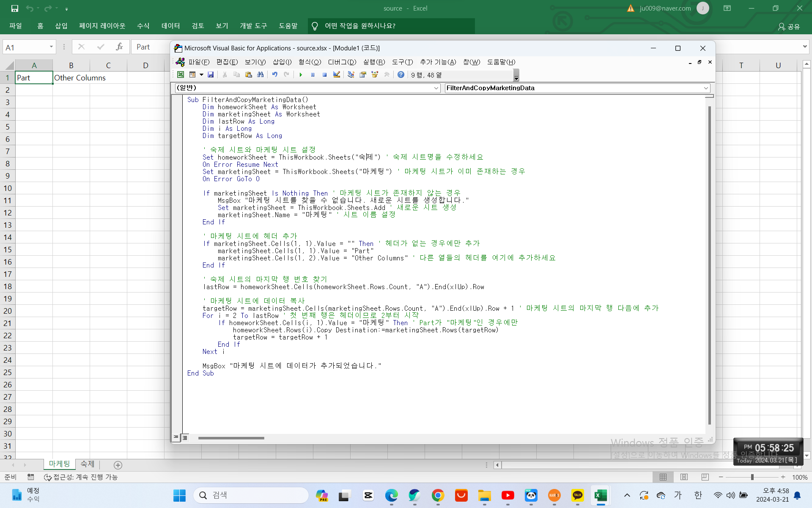
Task: Click the Windows taskbar 검색 box
Action: [x=251, y=495]
